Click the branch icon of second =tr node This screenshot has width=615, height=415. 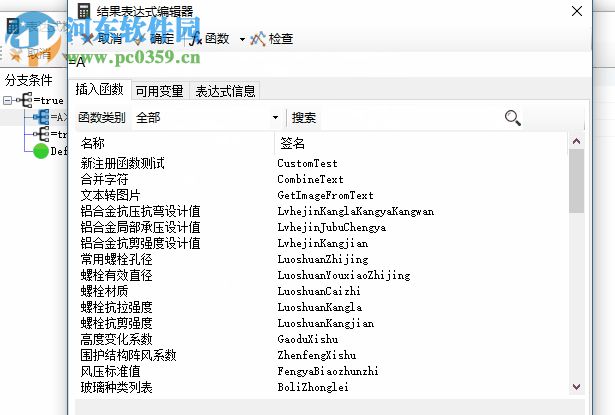tap(42, 134)
